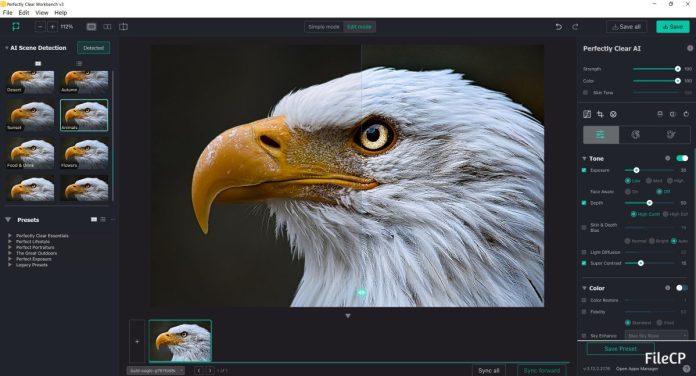696x376 pixels.
Task: Collapse the AI Scene Detection section
Action: pos(7,48)
